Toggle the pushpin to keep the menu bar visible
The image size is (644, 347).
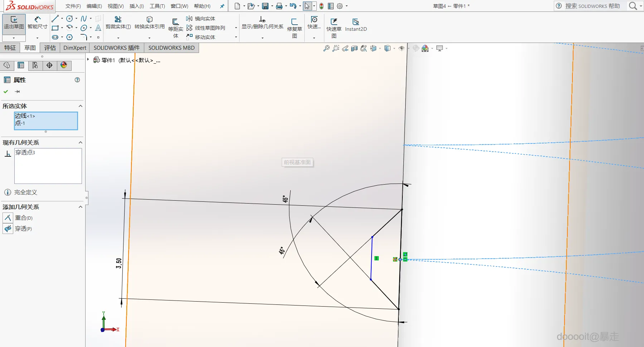(x=222, y=6)
